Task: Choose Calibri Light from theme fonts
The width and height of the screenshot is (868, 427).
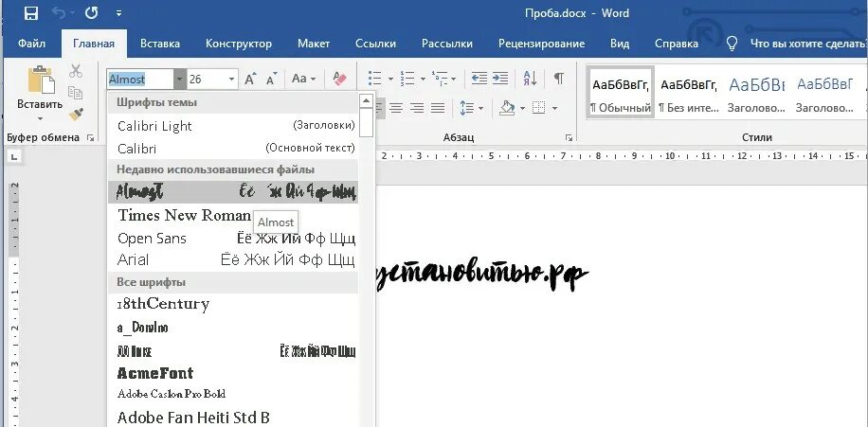Action: (x=233, y=126)
